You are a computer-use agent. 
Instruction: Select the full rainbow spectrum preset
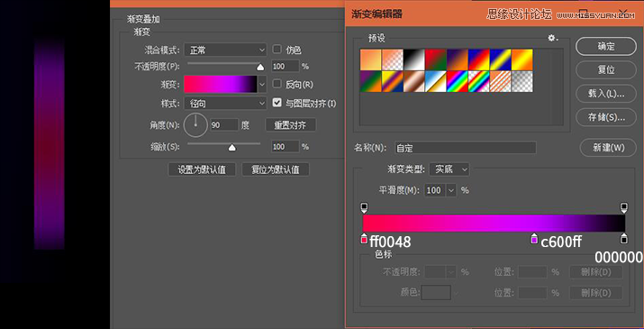(x=458, y=81)
